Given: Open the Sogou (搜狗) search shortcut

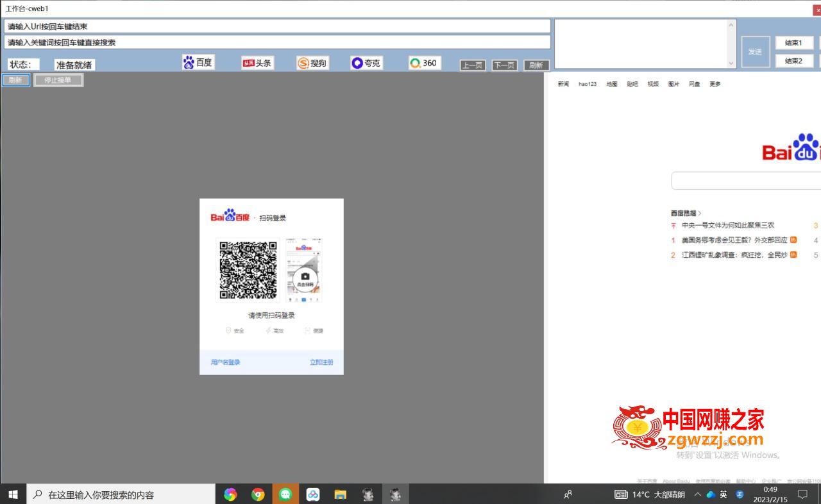Looking at the screenshot, I should click(312, 63).
